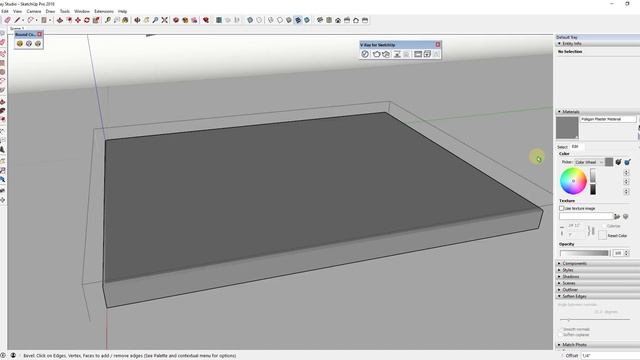Toggle texture aspect ratio lock
The height and width of the screenshot is (360, 640).
(591, 231)
